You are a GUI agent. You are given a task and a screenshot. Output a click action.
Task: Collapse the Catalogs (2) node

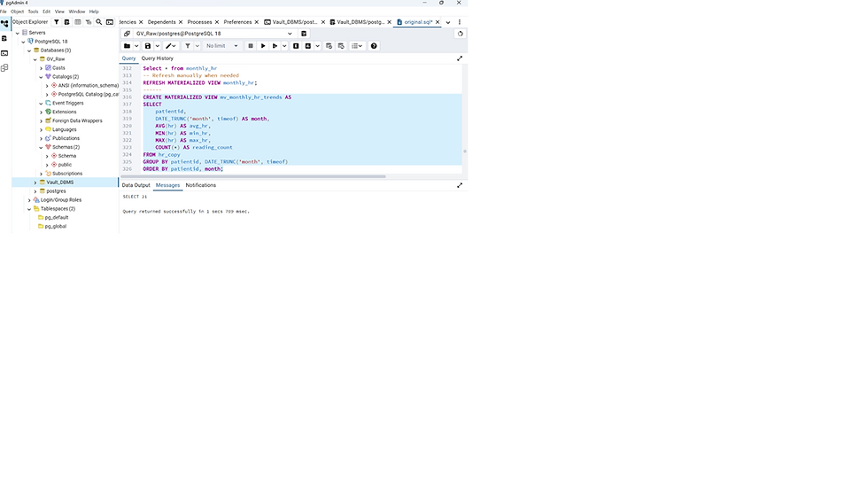point(41,77)
